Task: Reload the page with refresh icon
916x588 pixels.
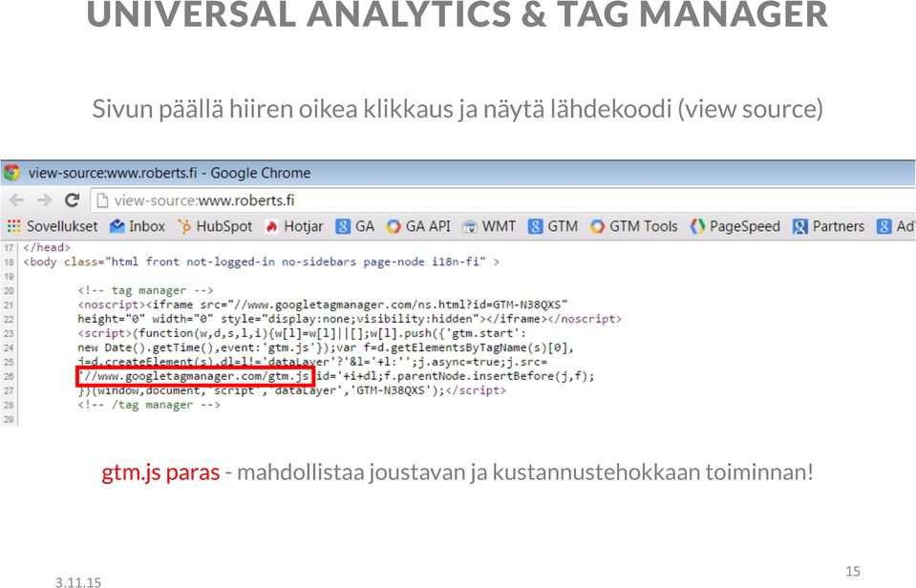Action: pyautogui.click(x=72, y=200)
